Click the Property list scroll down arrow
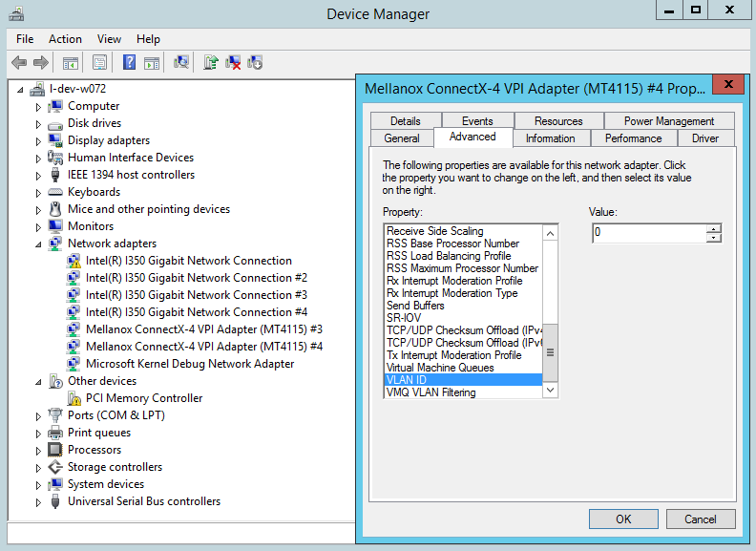The height and width of the screenshot is (551, 756). coord(550,390)
